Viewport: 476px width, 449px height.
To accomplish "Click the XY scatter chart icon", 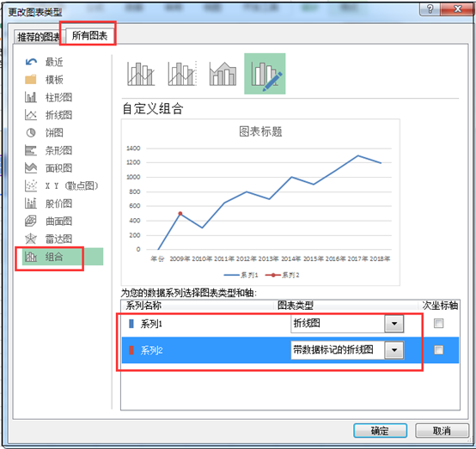I will (x=31, y=185).
